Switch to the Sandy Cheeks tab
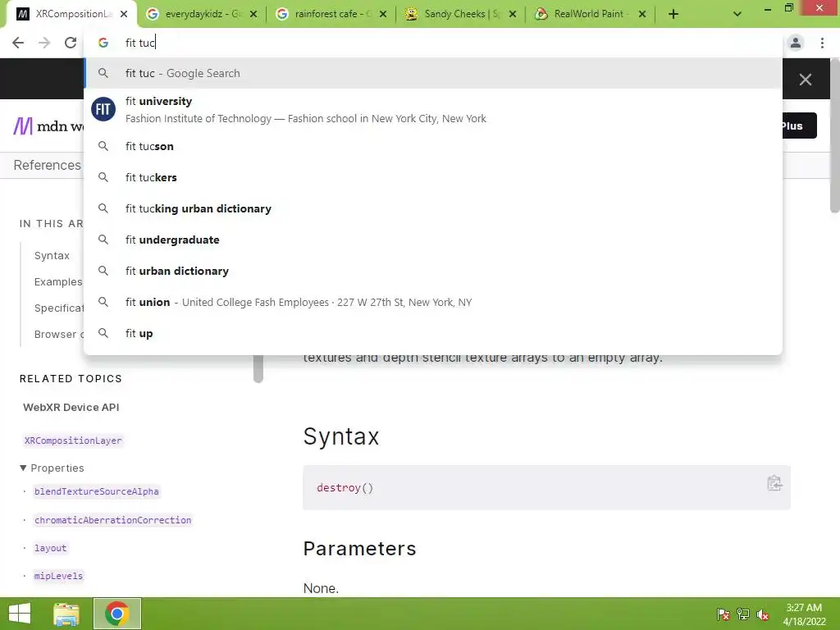Image resolution: width=840 pixels, height=630 pixels. point(461,14)
